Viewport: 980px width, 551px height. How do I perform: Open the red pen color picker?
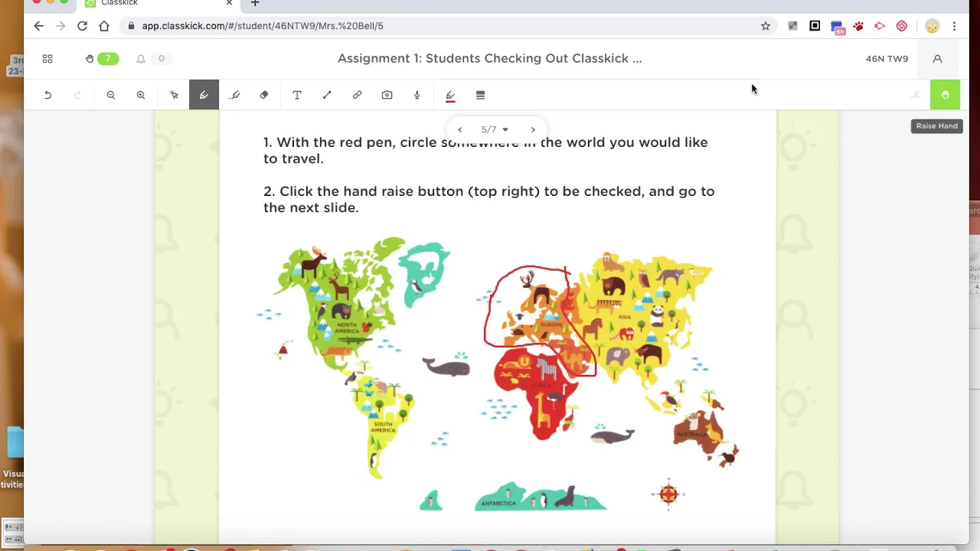(450, 96)
